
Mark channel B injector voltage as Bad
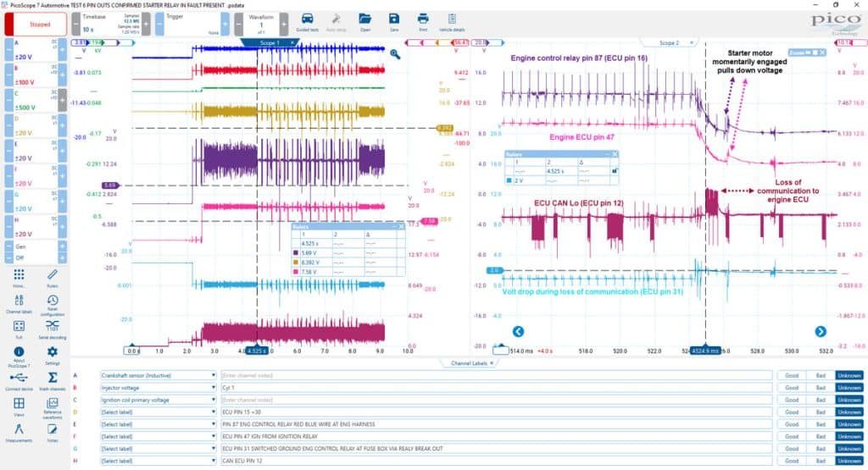(x=821, y=388)
